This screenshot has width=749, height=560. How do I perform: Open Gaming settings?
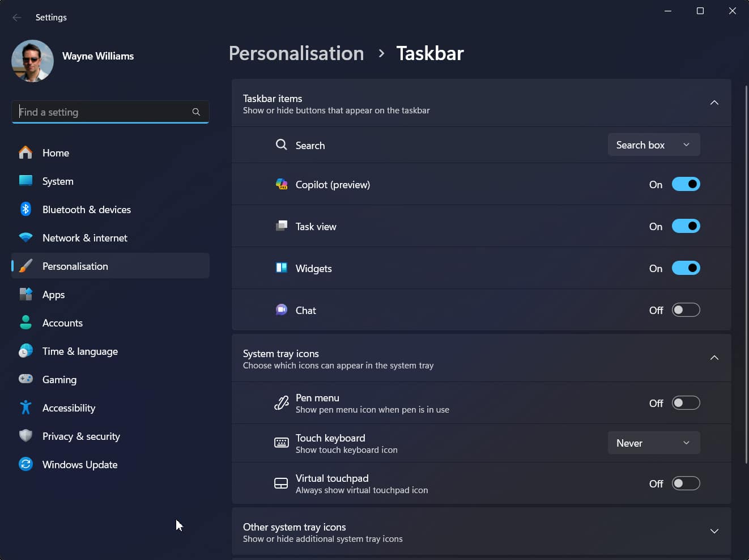click(x=59, y=379)
